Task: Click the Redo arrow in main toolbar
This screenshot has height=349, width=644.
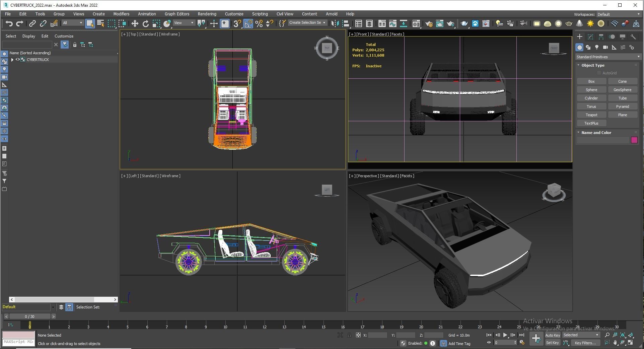Action: (20, 23)
